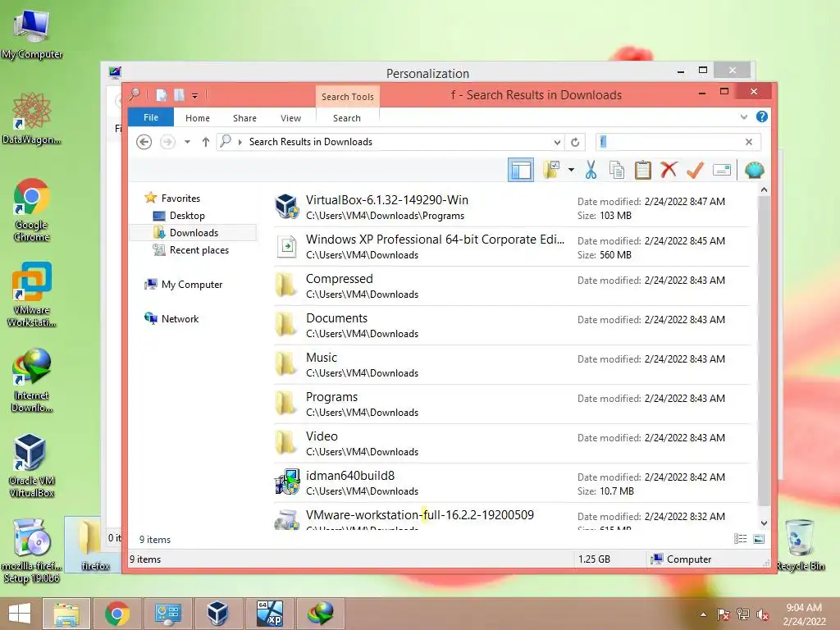840x630 pixels.
Task: Select VirtualBox-6.1.32-149290-Win result
Action: click(x=512, y=208)
